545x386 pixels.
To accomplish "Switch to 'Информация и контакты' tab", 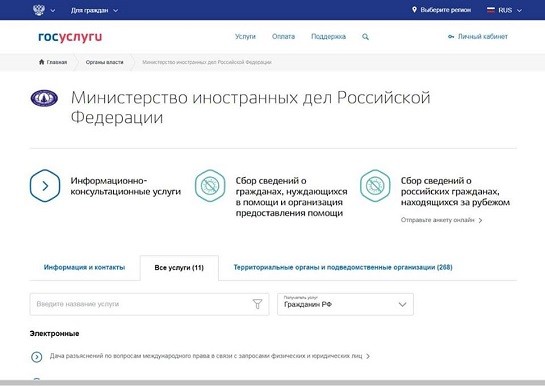I will (84, 267).
